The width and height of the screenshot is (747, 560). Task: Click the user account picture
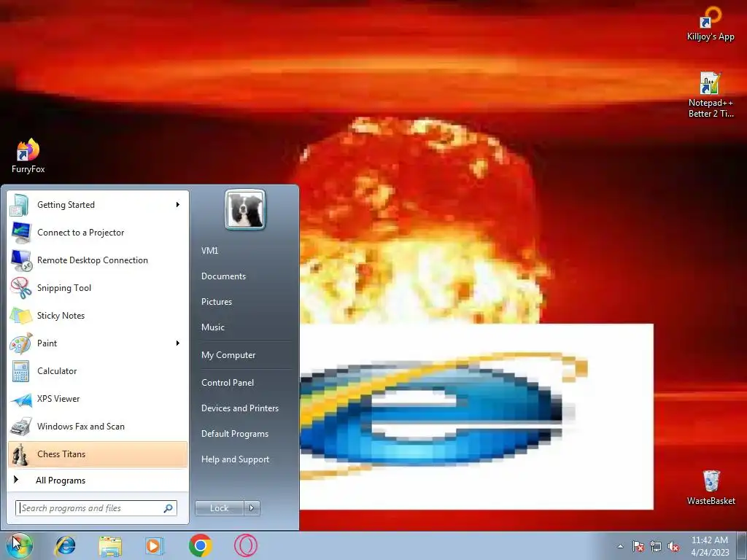(x=245, y=209)
